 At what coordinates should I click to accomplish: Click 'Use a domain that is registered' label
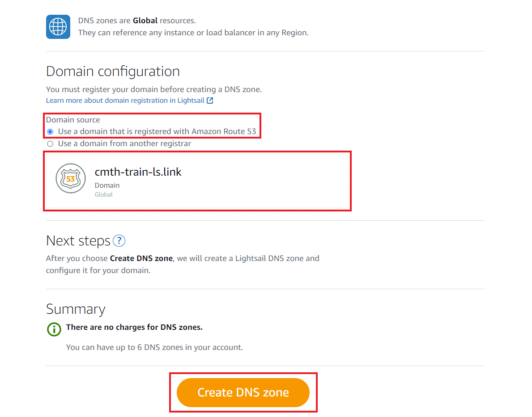[x=157, y=131]
